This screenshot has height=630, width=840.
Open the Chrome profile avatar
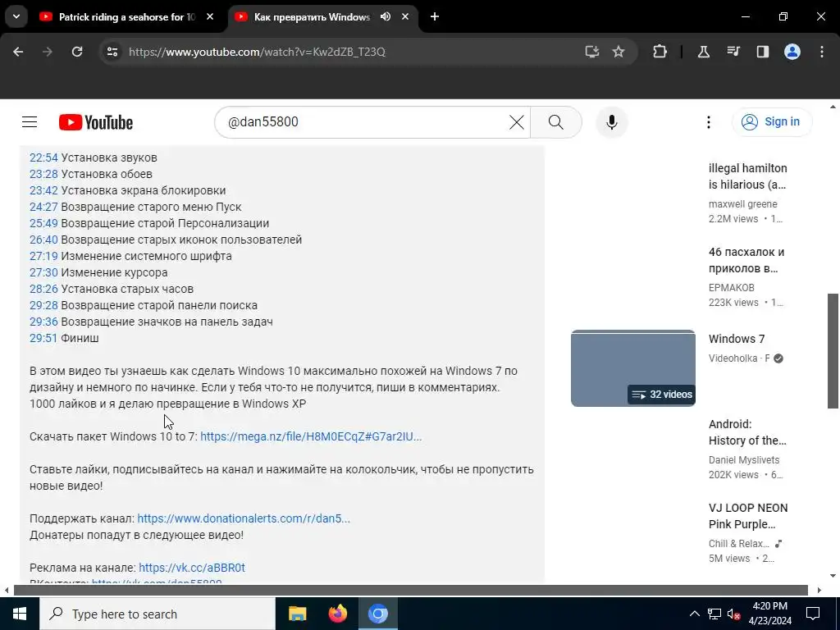pos(792,52)
